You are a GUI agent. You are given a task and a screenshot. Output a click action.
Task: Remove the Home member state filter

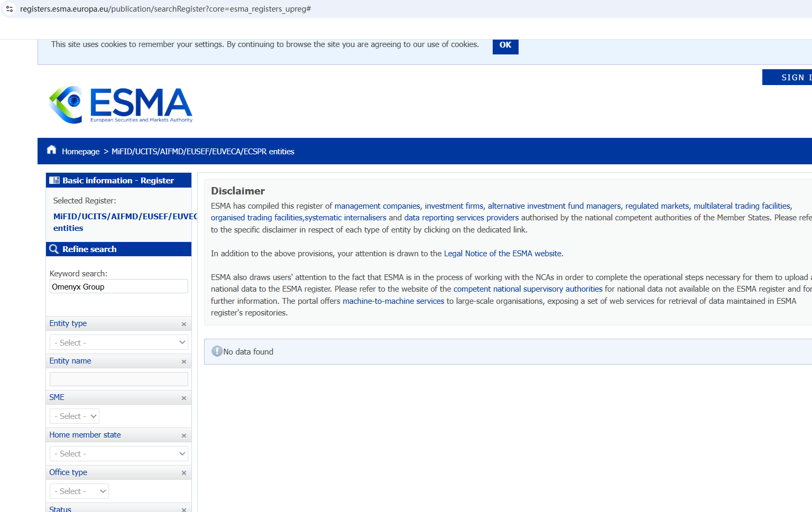click(184, 435)
